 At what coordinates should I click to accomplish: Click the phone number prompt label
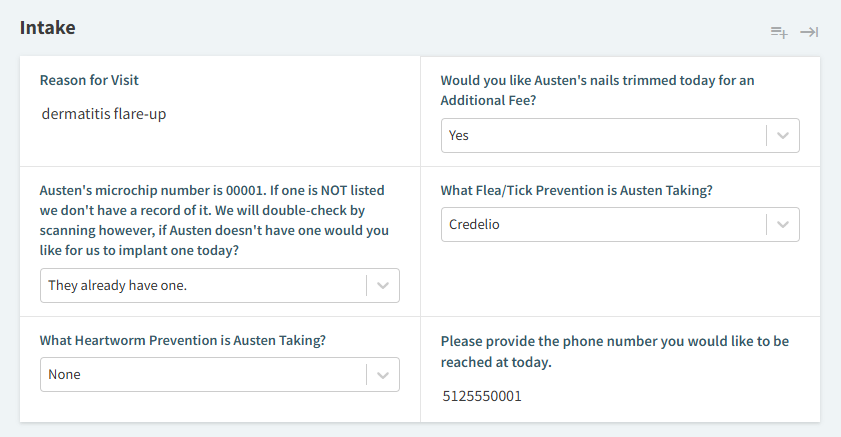tap(615, 352)
